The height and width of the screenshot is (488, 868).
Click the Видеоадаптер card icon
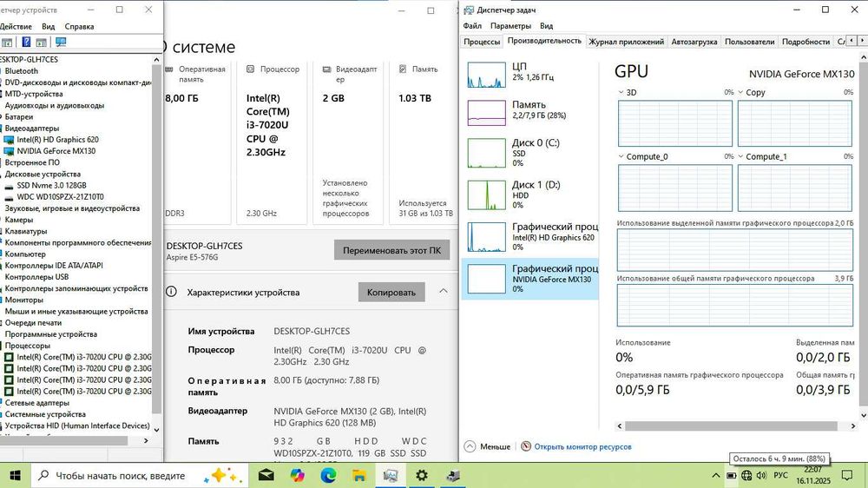[326, 69]
